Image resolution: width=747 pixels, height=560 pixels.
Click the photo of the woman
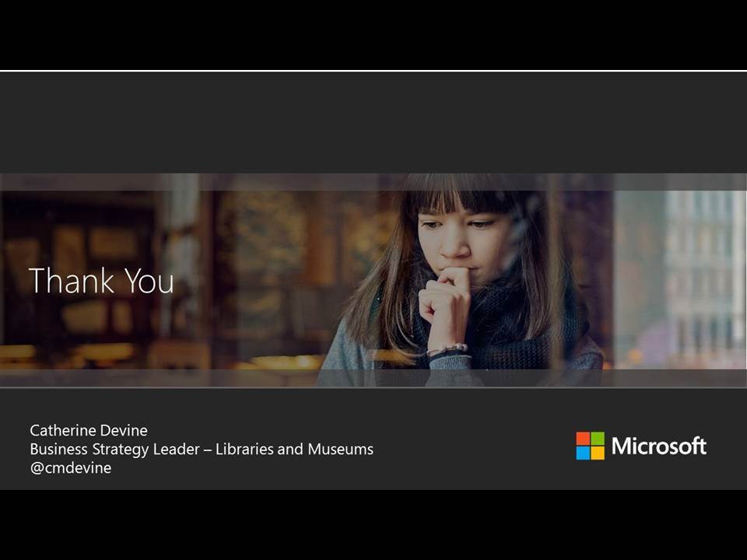pyautogui.click(x=373, y=280)
